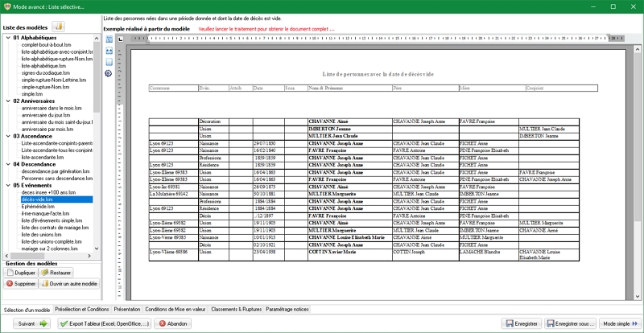Open the Sélection d'un modèle tab
This screenshot has height=333, width=644.
click(27, 310)
